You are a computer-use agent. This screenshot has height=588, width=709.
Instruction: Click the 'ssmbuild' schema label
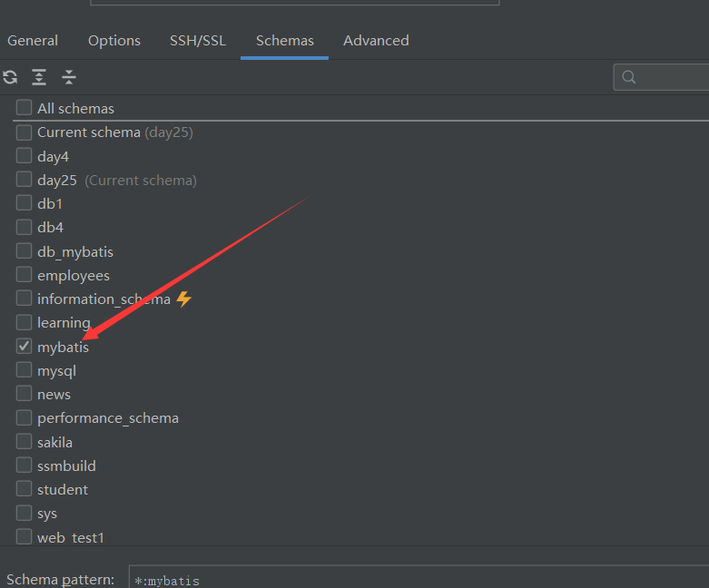66,466
